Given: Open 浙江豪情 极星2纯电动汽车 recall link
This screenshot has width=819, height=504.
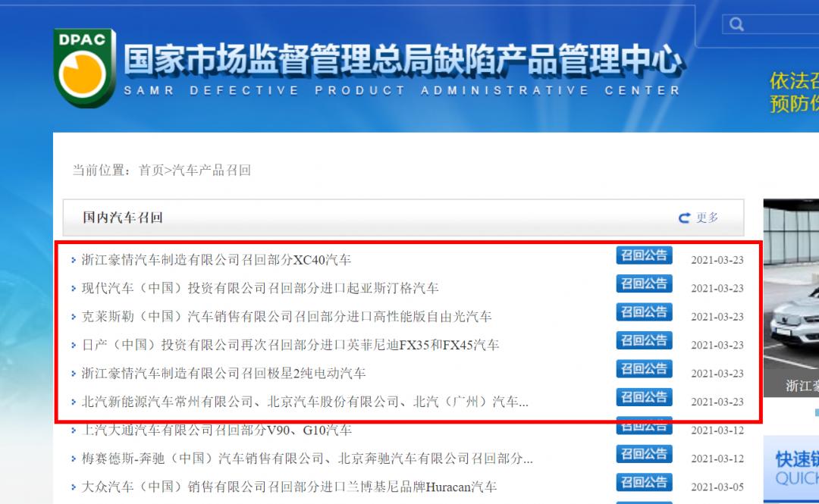Looking at the screenshot, I should 224,373.
